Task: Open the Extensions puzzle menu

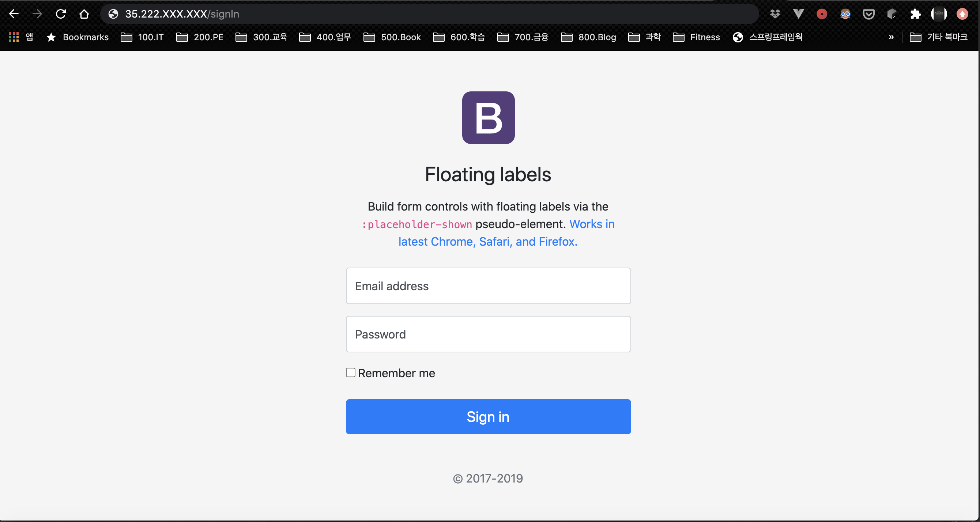Action: click(x=915, y=14)
